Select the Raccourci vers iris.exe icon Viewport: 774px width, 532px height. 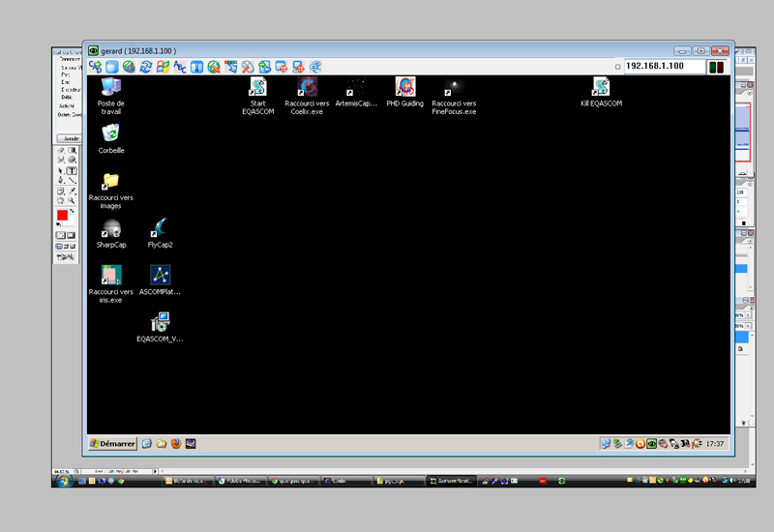pyautogui.click(x=111, y=283)
